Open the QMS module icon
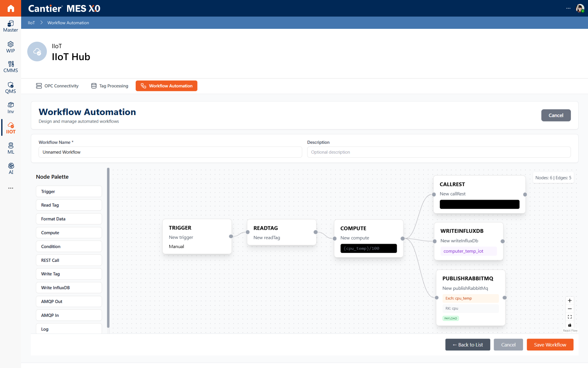The image size is (588, 368). tap(10, 88)
